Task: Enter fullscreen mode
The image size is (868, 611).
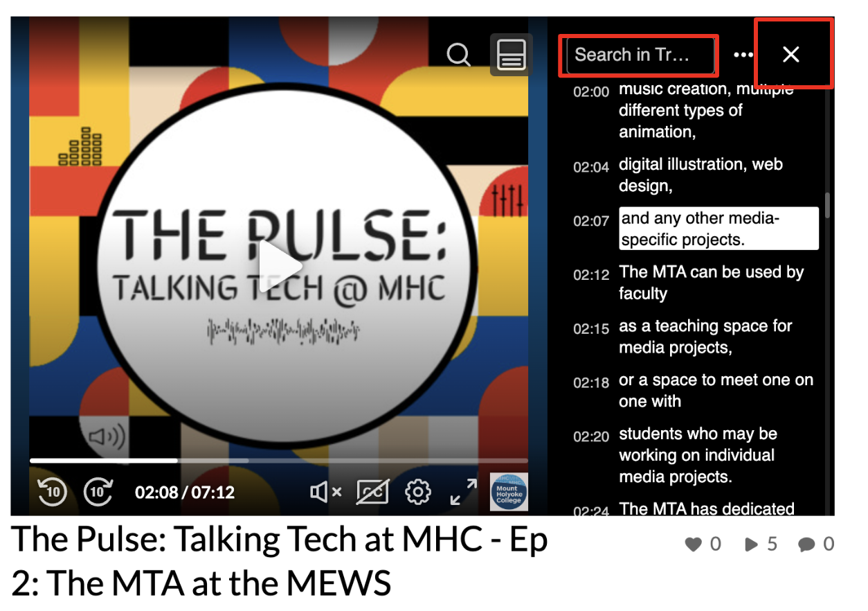Action: [463, 493]
